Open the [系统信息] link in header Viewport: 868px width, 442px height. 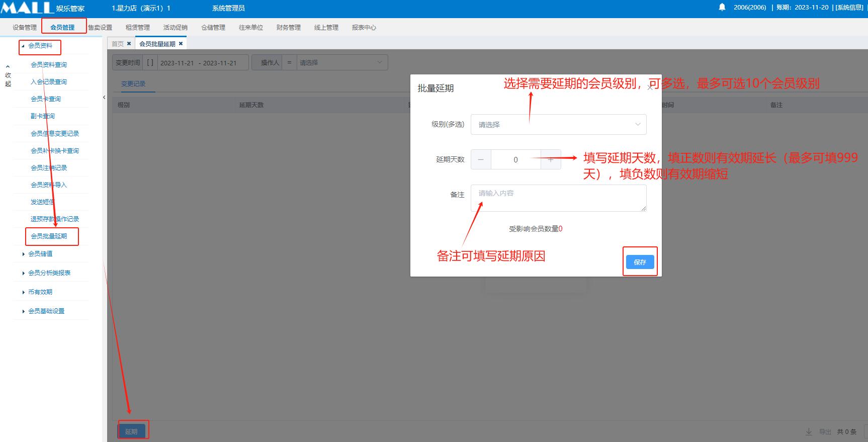849,8
